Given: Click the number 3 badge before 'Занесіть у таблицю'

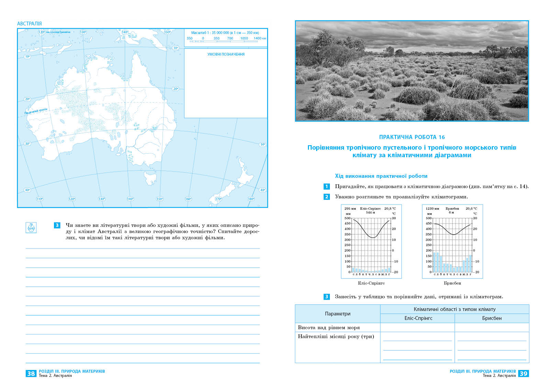Looking at the screenshot, I should click(326, 297).
